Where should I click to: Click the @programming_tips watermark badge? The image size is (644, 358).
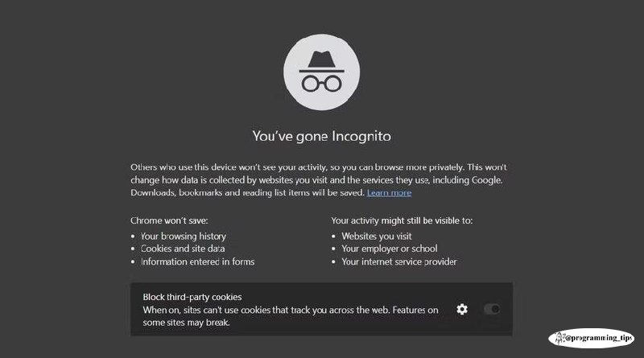pos(591,338)
